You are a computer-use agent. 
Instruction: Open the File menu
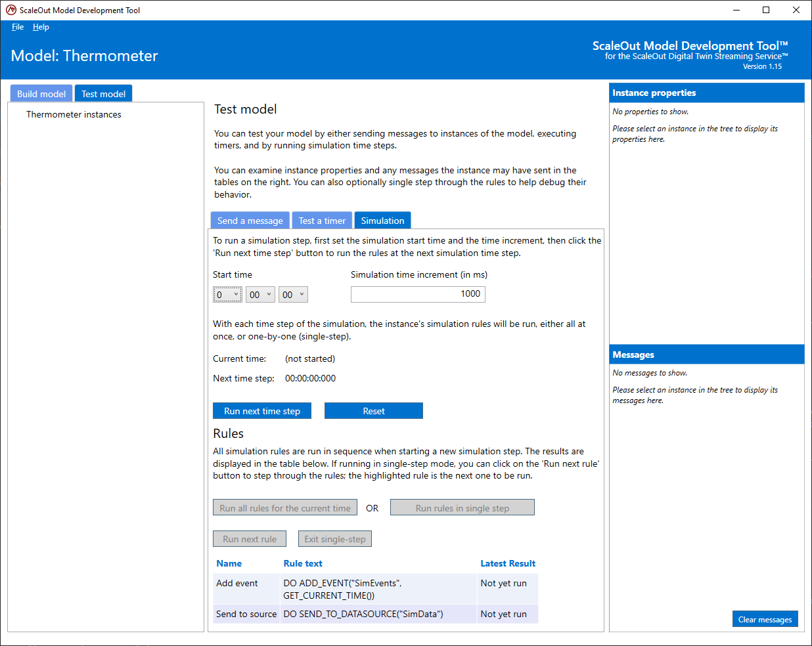(x=18, y=27)
